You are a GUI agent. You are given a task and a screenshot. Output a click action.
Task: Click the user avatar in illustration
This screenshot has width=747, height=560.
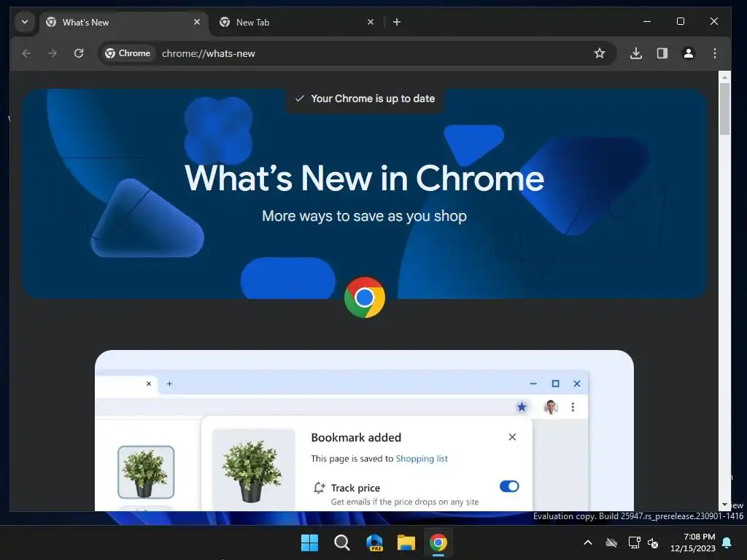[x=551, y=407]
